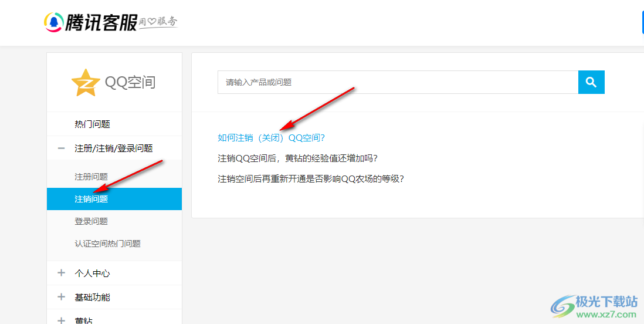Viewport: 644px width, 324px height.
Task: Open question about QQ农场的等级
Action: click(x=311, y=179)
